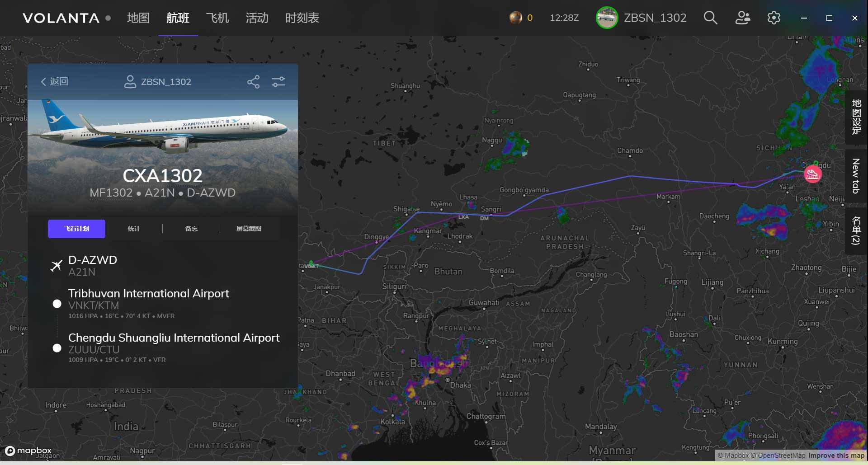The width and height of the screenshot is (868, 465).
Task: Expand the 名单 (2) side panel
Action: coord(856,230)
